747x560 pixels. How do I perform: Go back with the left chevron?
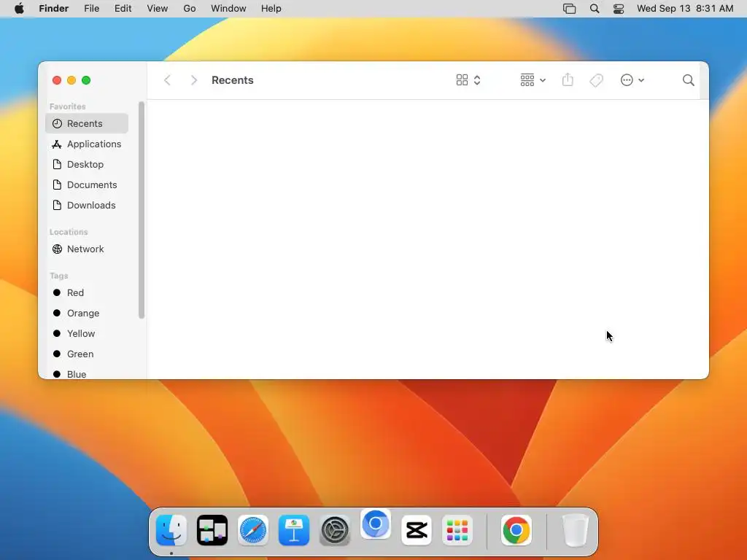167,80
